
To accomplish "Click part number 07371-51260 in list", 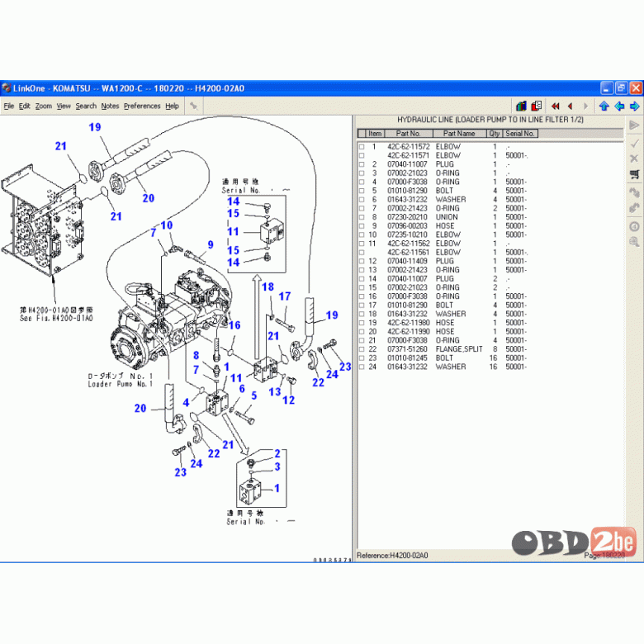I will coord(407,349).
